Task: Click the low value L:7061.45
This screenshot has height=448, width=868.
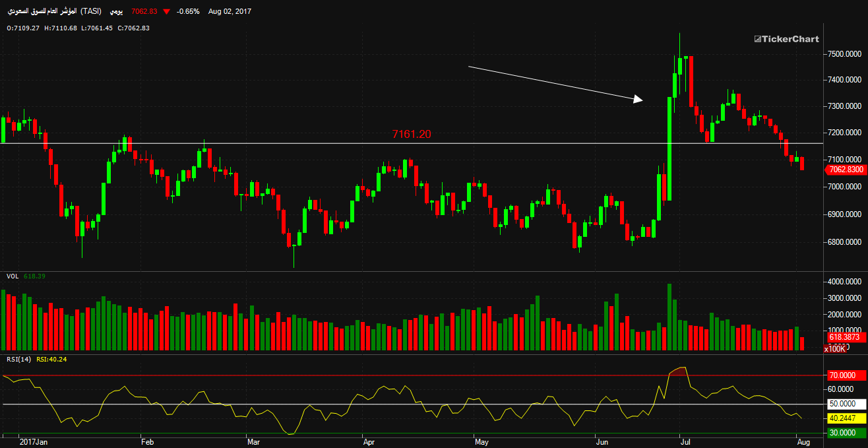Action: pyautogui.click(x=97, y=28)
